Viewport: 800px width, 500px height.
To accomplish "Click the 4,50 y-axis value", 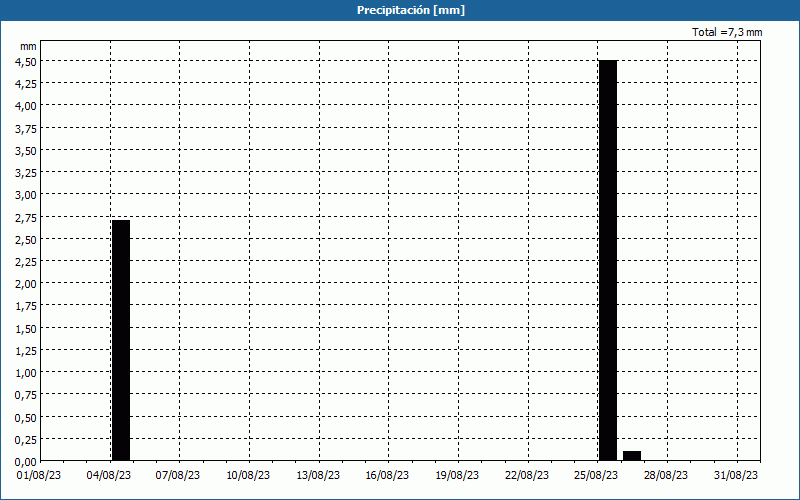I will [x=26, y=62].
